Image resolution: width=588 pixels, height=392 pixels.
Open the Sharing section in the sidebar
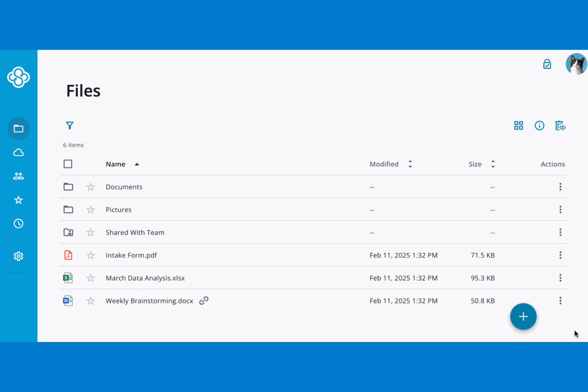18,176
